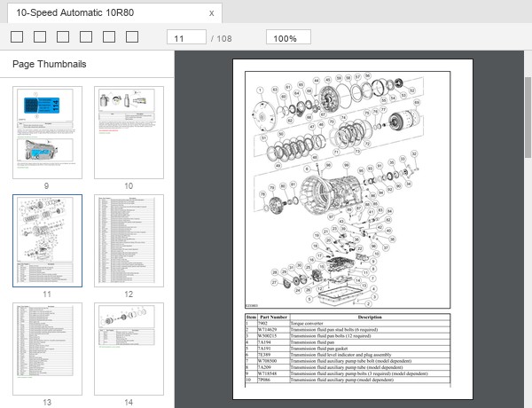Viewport: 532px width, 408px height.
Task: Click the 'Item' table column header
Action: (x=251, y=317)
